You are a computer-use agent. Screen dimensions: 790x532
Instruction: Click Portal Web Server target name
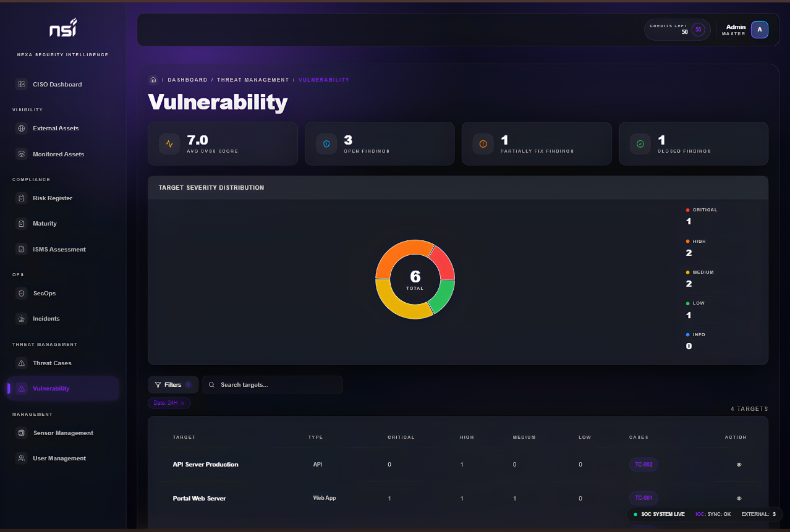coord(199,499)
